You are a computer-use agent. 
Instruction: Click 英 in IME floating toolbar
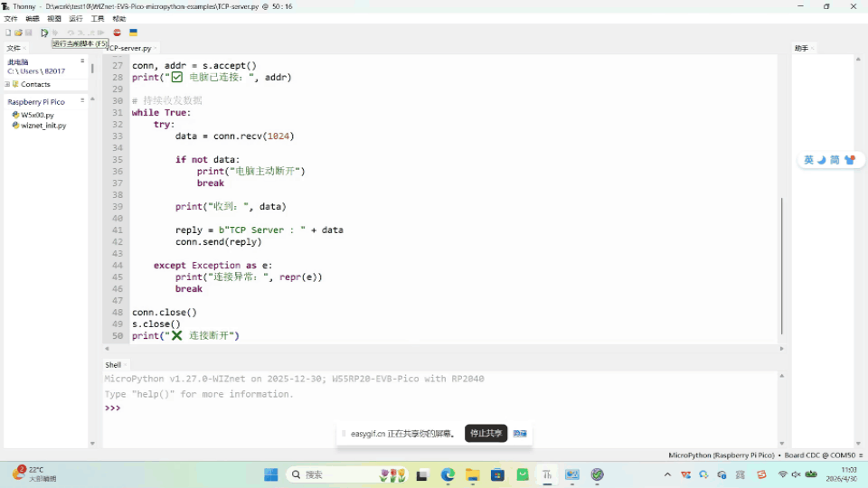pyautogui.click(x=808, y=160)
